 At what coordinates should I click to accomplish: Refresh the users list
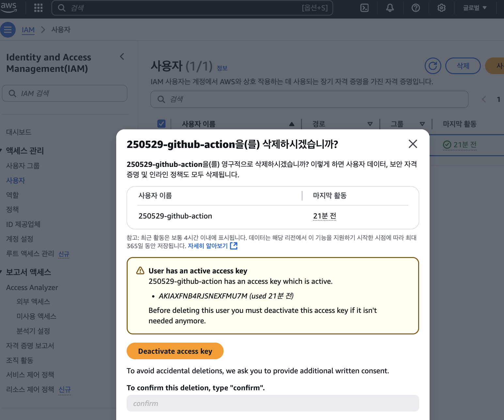(433, 66)
